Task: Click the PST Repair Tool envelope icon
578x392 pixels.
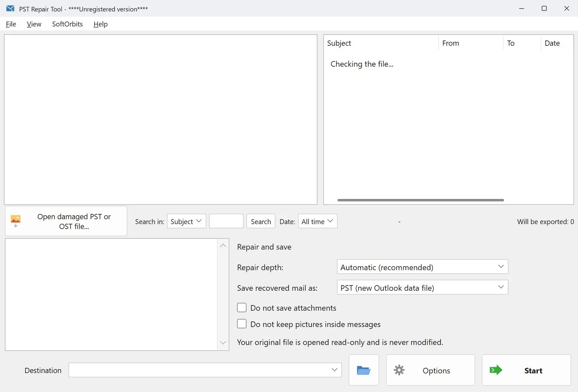Action: 10,8
